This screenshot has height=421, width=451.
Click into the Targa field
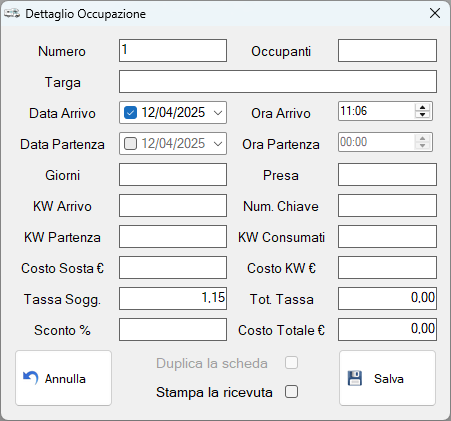[278, 82]
